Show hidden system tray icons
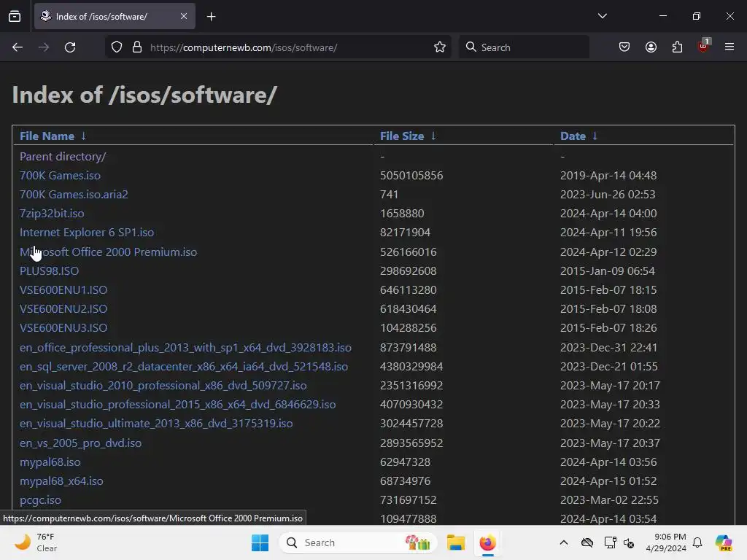Viewport: 747px width, 560px height. tap(564, 542)
